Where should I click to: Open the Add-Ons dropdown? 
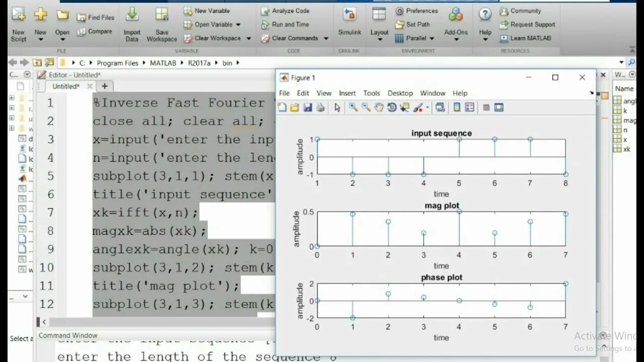[x=456, y=39]
